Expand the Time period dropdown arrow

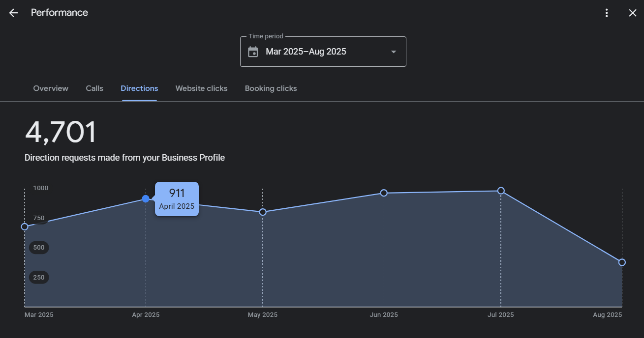click(394, 52)
